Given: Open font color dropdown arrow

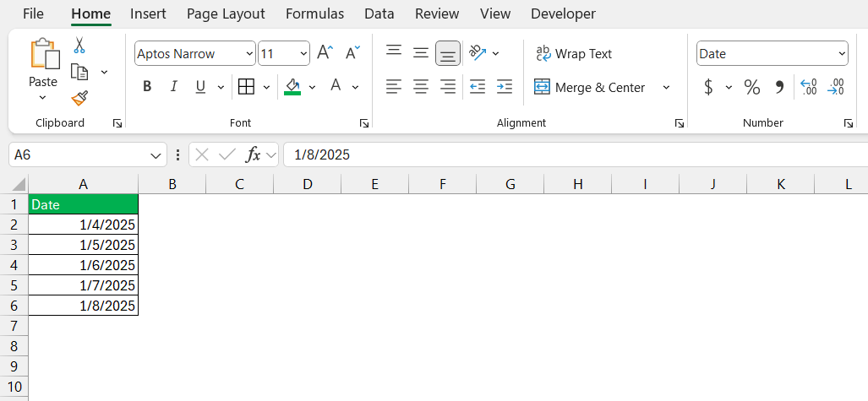Looking at the screenshot, I should click(x=355, y=87).
